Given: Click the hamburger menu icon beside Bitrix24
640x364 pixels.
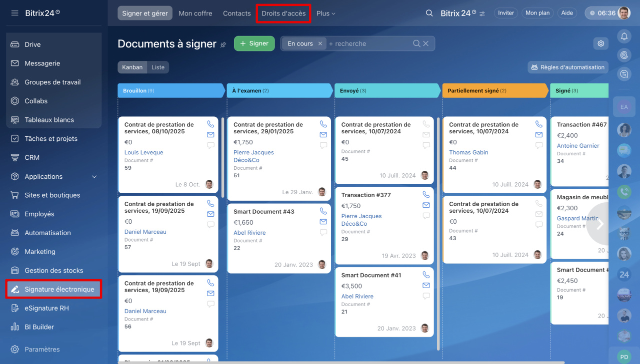Looking at the screenshot, I should coord(15,13).
